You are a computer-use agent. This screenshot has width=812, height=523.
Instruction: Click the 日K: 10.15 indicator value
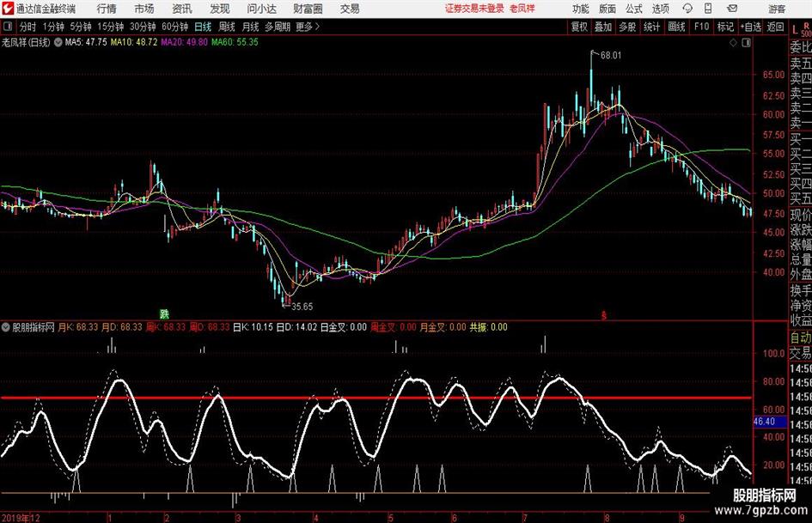(253, 327)
